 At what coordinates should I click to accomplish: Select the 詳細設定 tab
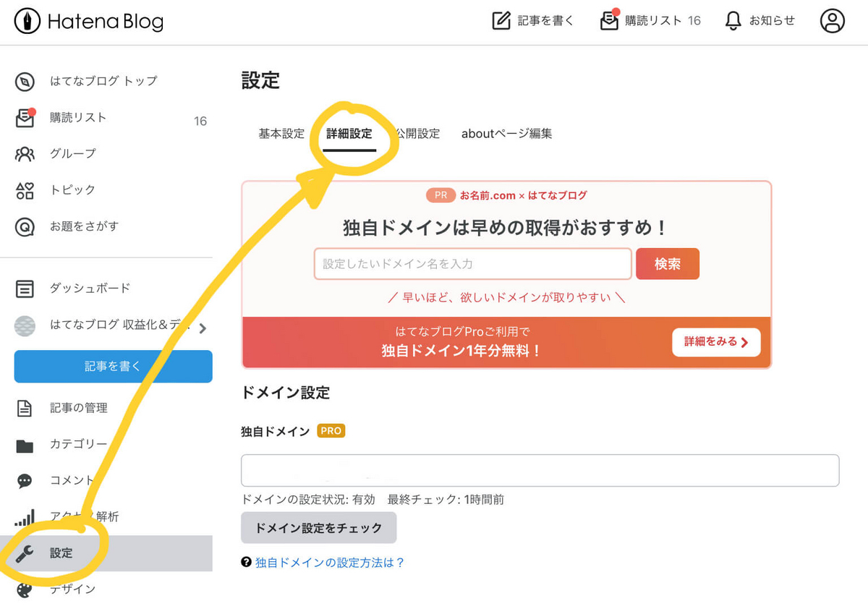tap(349, 134)
